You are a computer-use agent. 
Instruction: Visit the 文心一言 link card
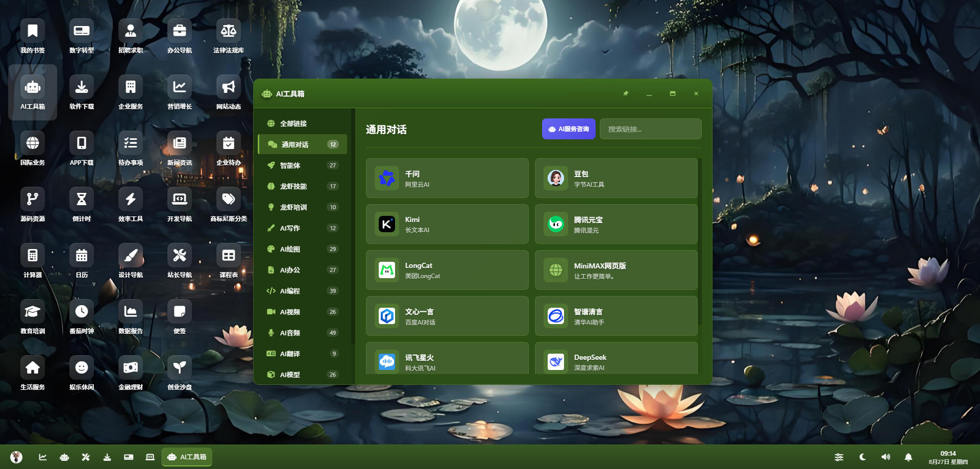[447, 316]
